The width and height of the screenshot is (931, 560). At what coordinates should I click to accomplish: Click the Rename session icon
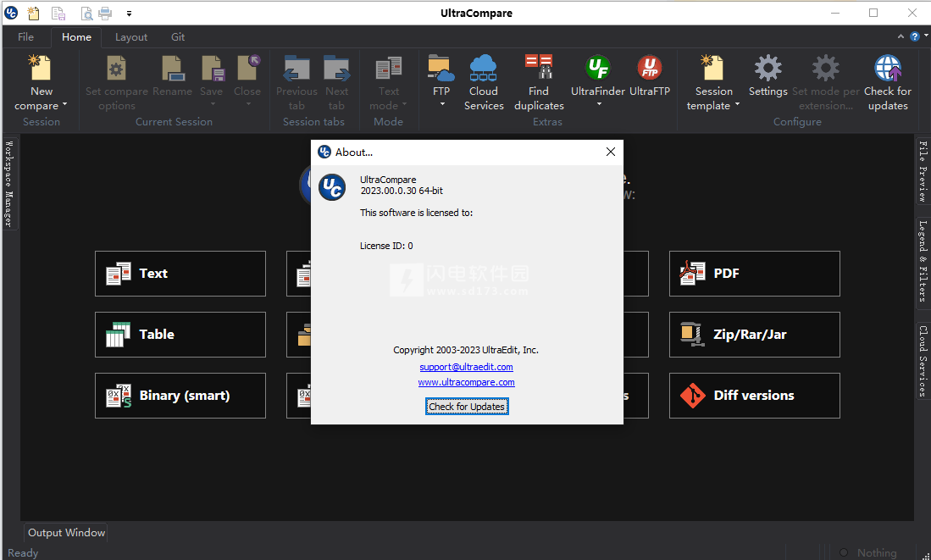click(x=172, y=68)
